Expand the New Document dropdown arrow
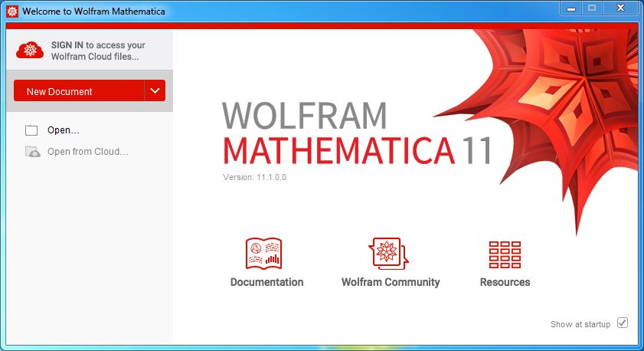The image size is (644, 351). 155,91
